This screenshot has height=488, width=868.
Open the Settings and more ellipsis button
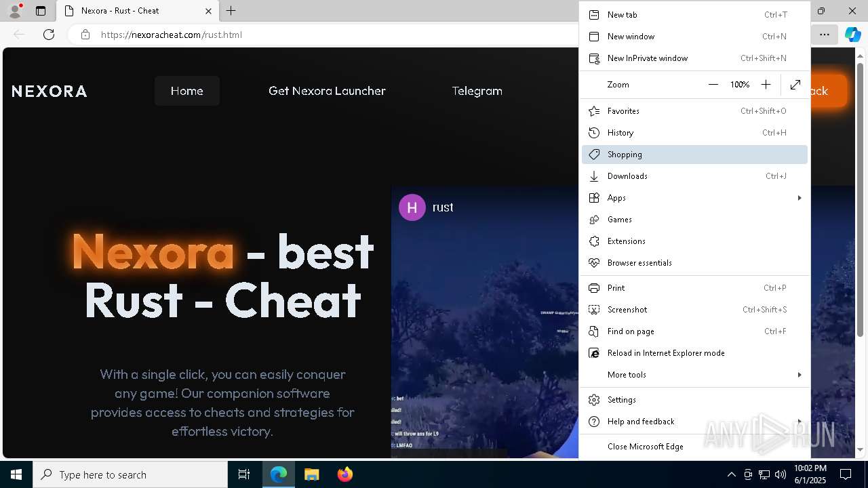coord(824,35)
